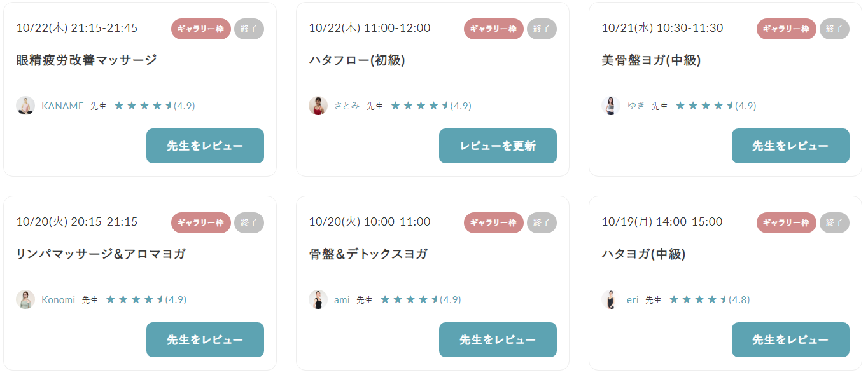Select ゆき teacher's profile picture
The height and width of the screenshot is (375, 868).
click(611, 106)
